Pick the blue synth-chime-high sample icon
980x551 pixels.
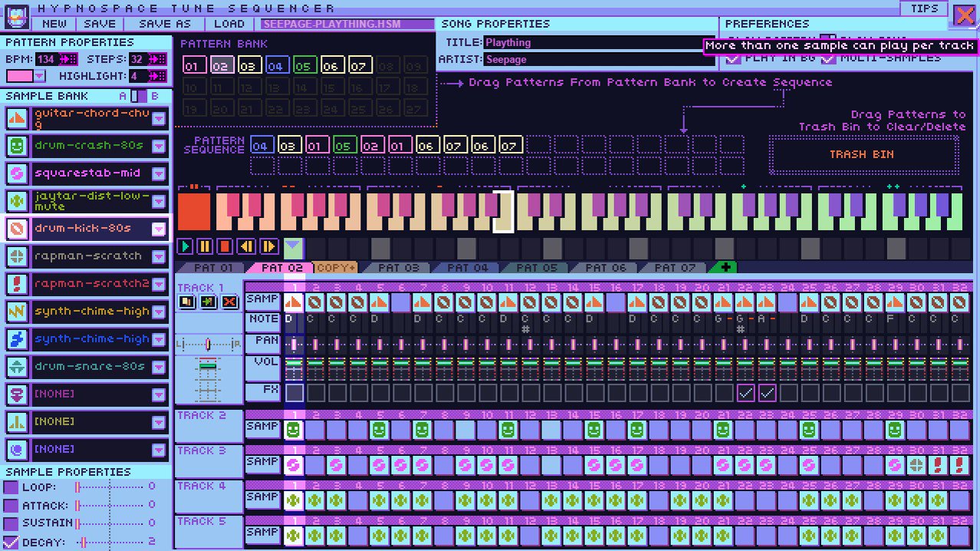18,339
